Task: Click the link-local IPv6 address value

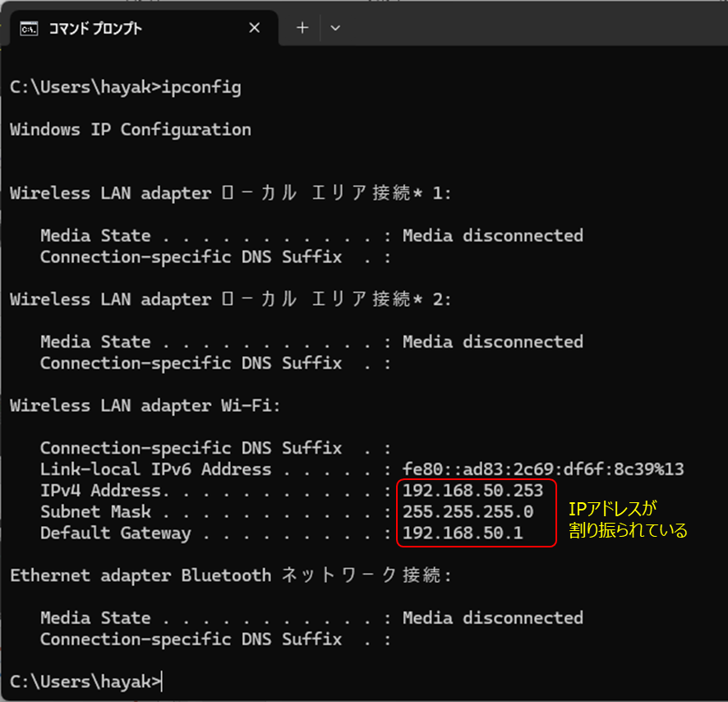Action: (x=543, y=470)
